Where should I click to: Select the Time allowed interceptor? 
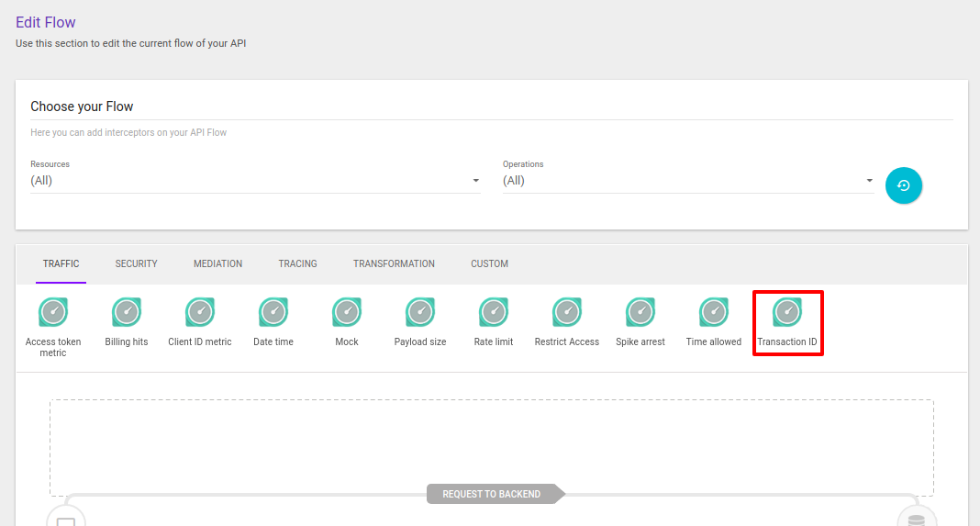pyautogui.click(x=714, y=313)
